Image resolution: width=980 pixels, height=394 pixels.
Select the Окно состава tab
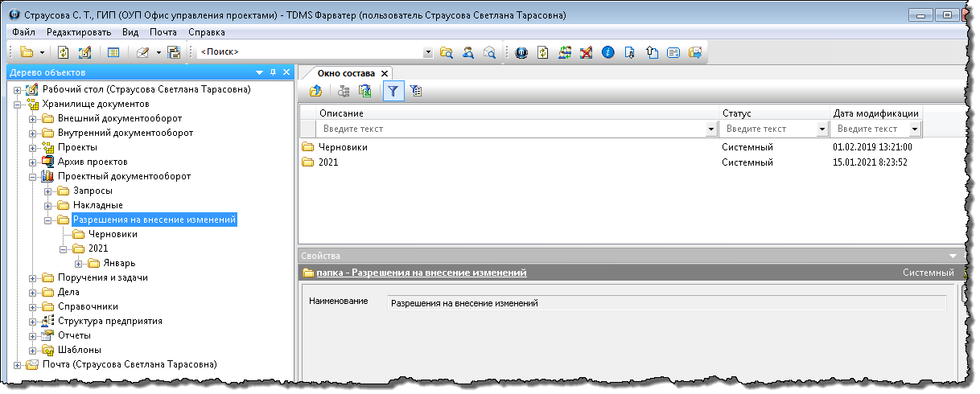[346, 72]
